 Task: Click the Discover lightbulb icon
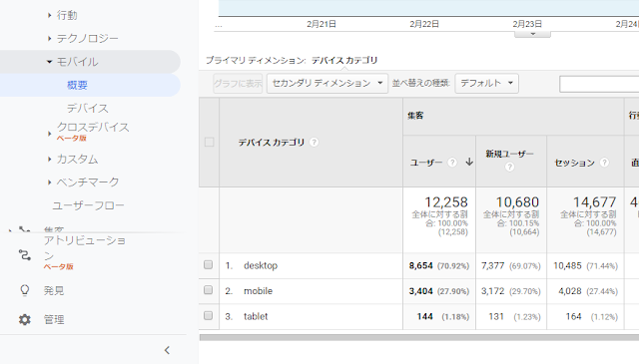(24, 291)
